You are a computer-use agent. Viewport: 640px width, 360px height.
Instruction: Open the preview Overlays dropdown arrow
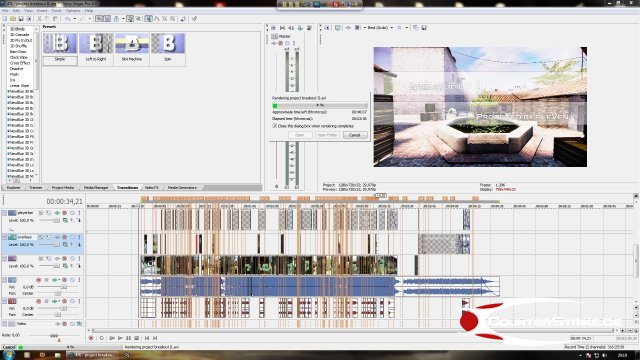coord(407,28)
